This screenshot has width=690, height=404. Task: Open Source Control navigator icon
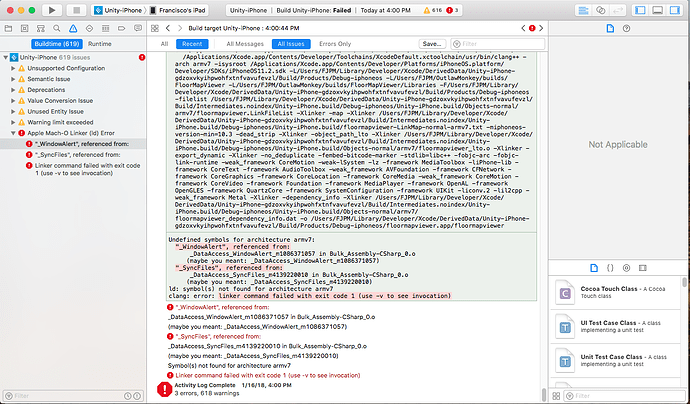[x=25, y=29]
